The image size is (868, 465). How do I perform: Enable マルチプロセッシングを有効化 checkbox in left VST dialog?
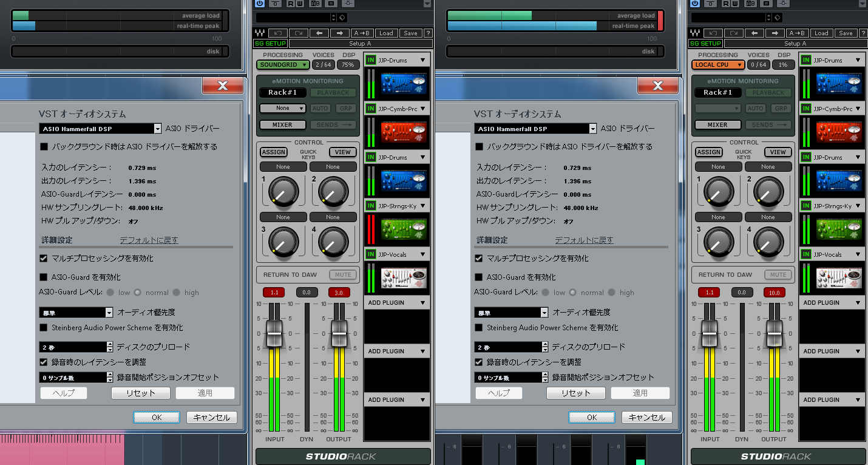pyautogui.click(x=44, y=258)
